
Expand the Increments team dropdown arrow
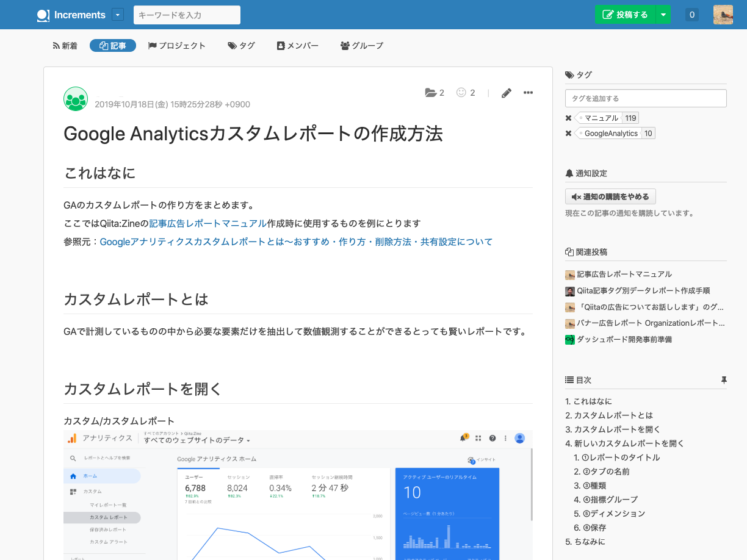click(x=118, y=15)
